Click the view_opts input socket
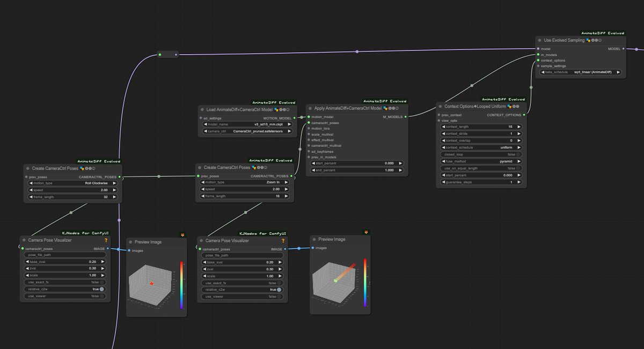 tap(438, 121)
